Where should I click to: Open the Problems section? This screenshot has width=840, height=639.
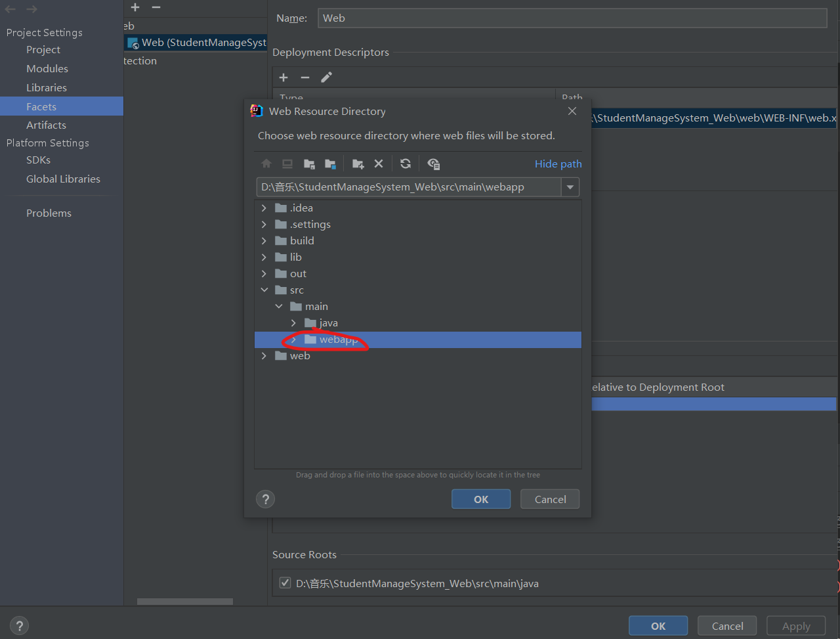click(x=49, y=213)
